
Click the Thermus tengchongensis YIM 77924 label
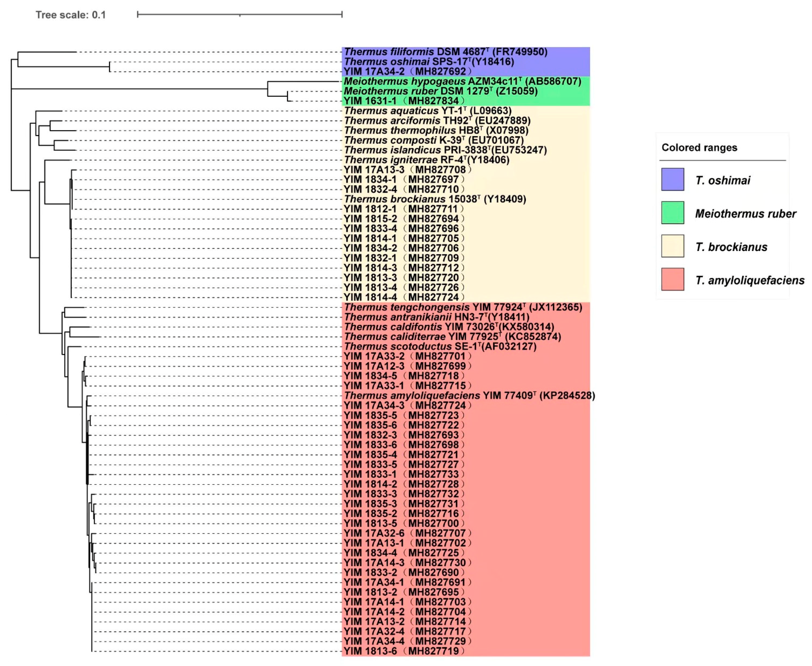click(463, 307)
